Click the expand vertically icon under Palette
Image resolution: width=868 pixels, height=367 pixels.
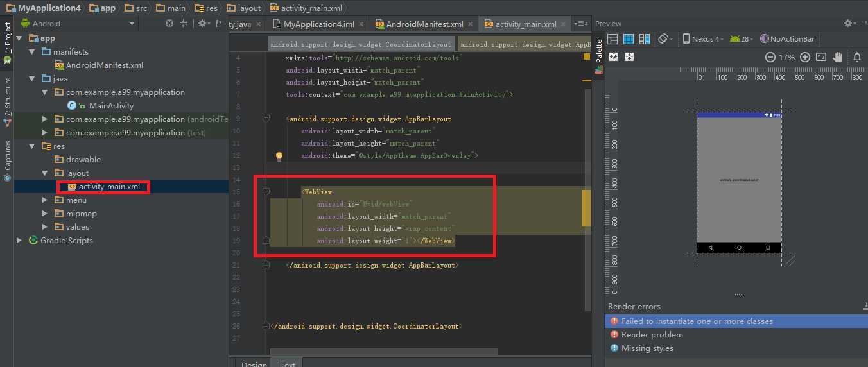[629, 56]
